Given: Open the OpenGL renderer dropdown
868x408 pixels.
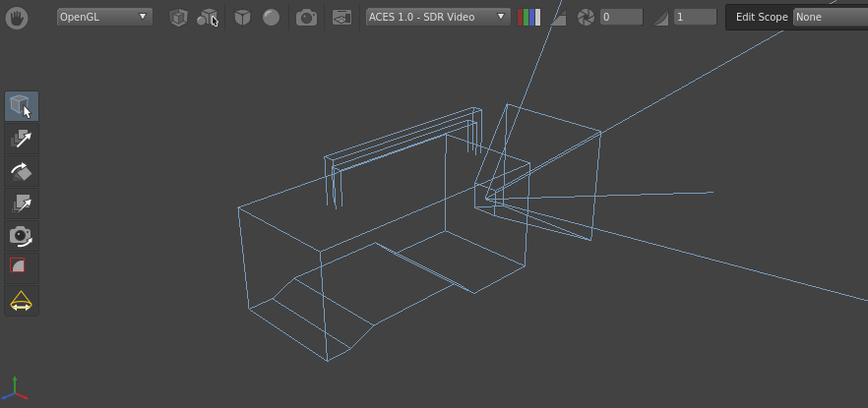Looking at the screenshot, I should (x=103, y=17).
